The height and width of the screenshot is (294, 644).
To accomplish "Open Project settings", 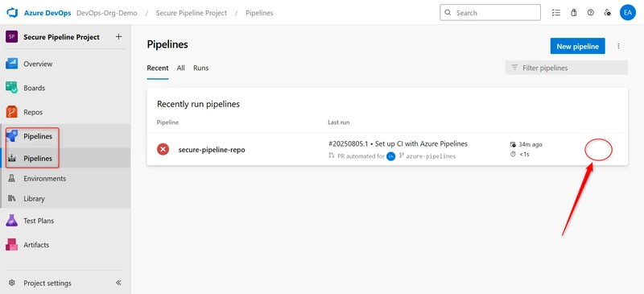I will (47, 283).
